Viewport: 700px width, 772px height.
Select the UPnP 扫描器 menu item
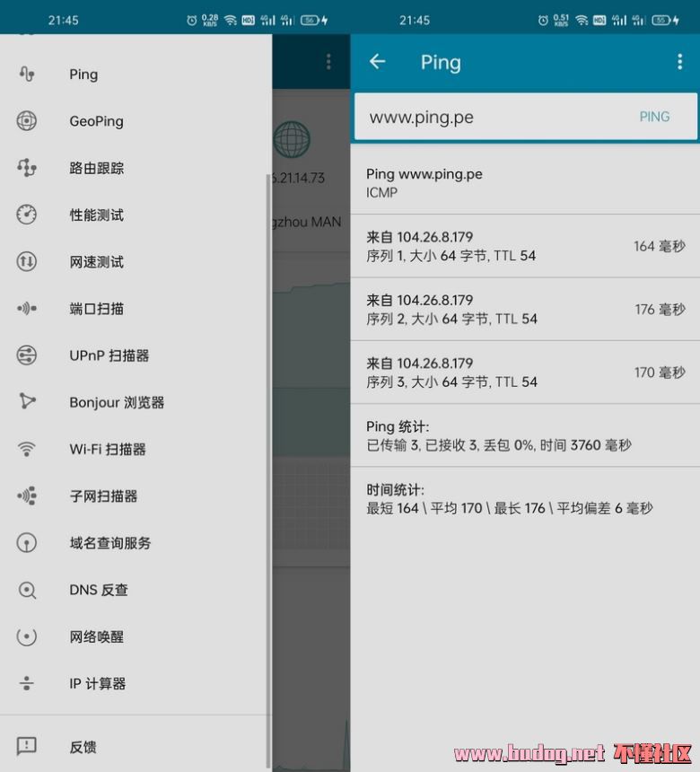coord(109,355)
